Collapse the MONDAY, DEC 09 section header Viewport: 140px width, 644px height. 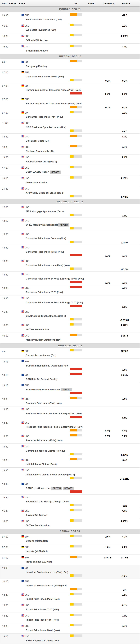70,9
